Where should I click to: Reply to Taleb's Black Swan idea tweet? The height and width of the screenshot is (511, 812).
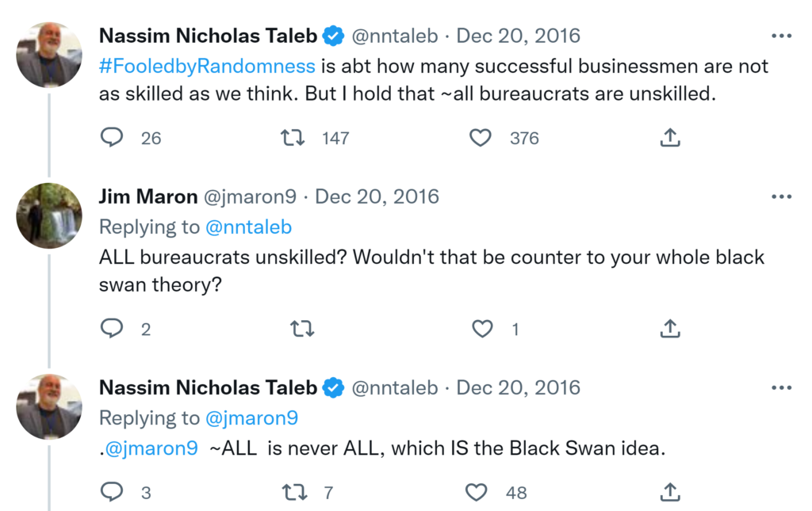(x=112, y=493)
